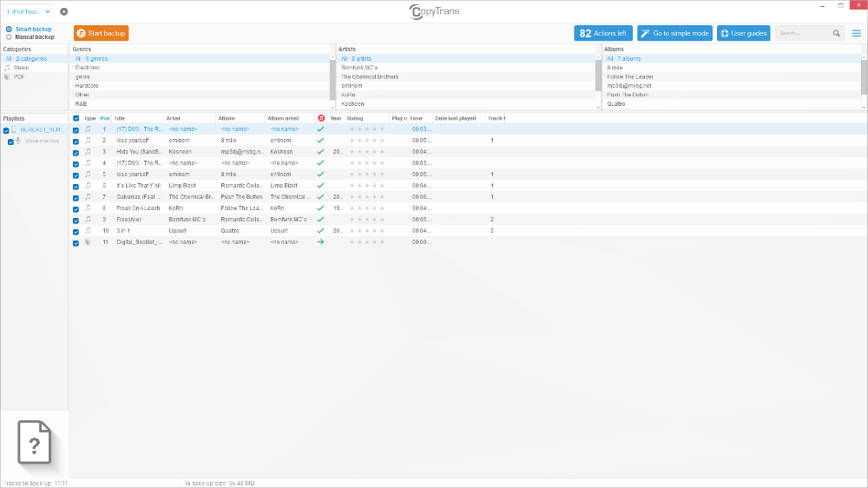Click the PDF category book icon

tap(7, 77)
